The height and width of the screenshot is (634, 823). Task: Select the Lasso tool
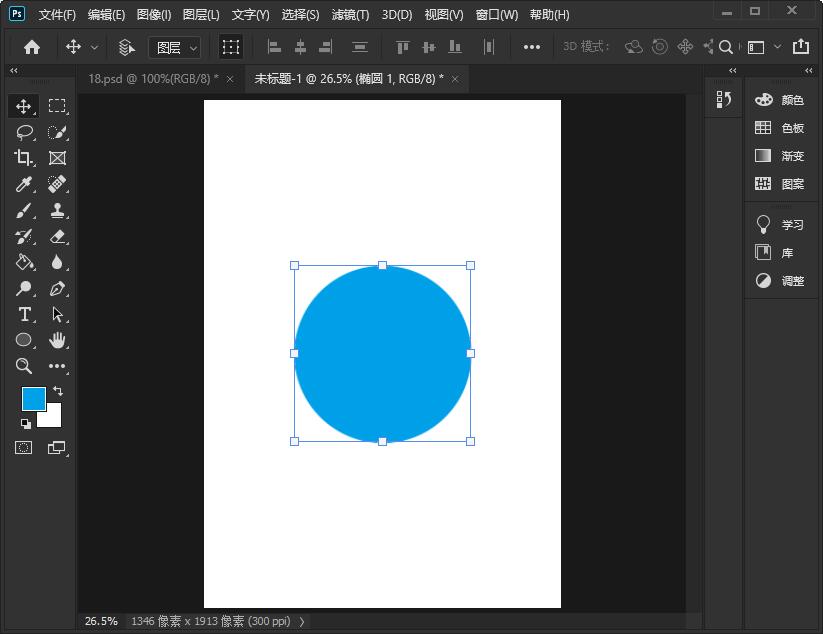[24, 132]
